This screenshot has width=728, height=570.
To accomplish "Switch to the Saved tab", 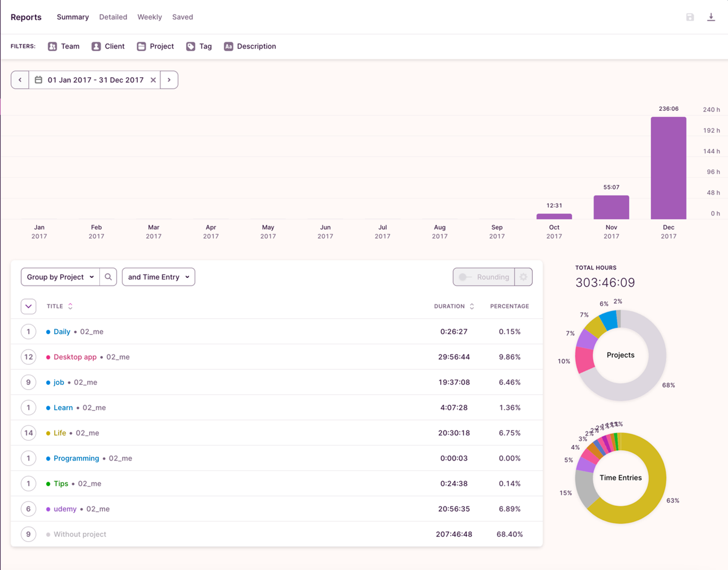I will 183,17.
